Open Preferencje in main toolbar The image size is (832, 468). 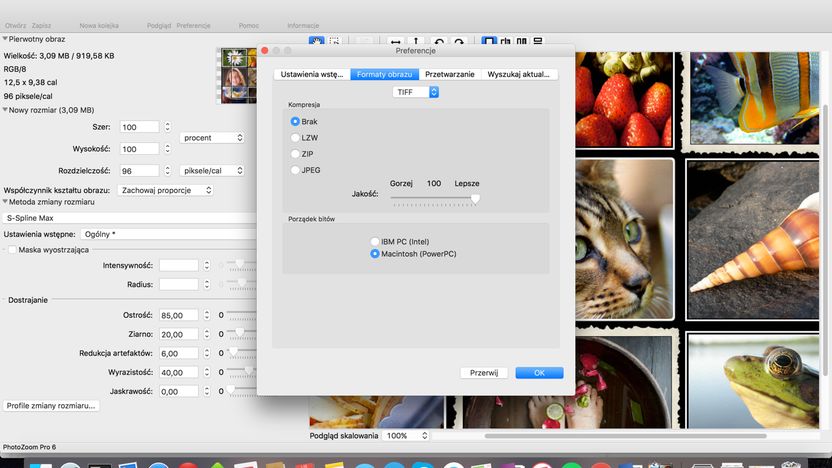[193, 25]
